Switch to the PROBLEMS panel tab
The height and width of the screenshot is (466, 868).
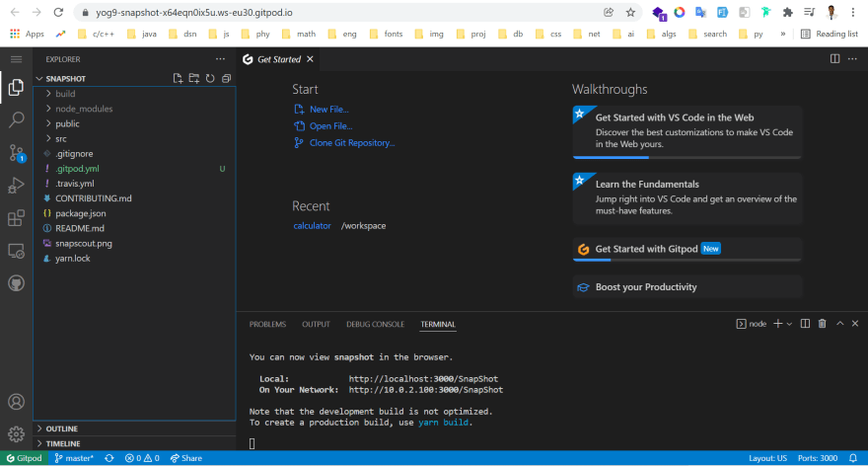click(x=267, y=324)
